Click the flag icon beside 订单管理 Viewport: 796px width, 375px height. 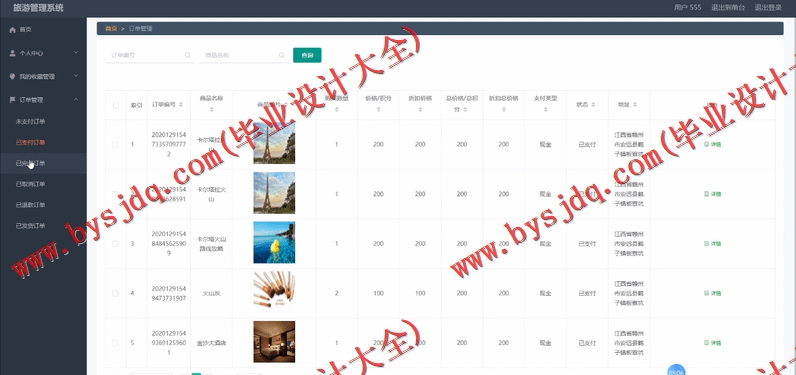tap(13, 100)
